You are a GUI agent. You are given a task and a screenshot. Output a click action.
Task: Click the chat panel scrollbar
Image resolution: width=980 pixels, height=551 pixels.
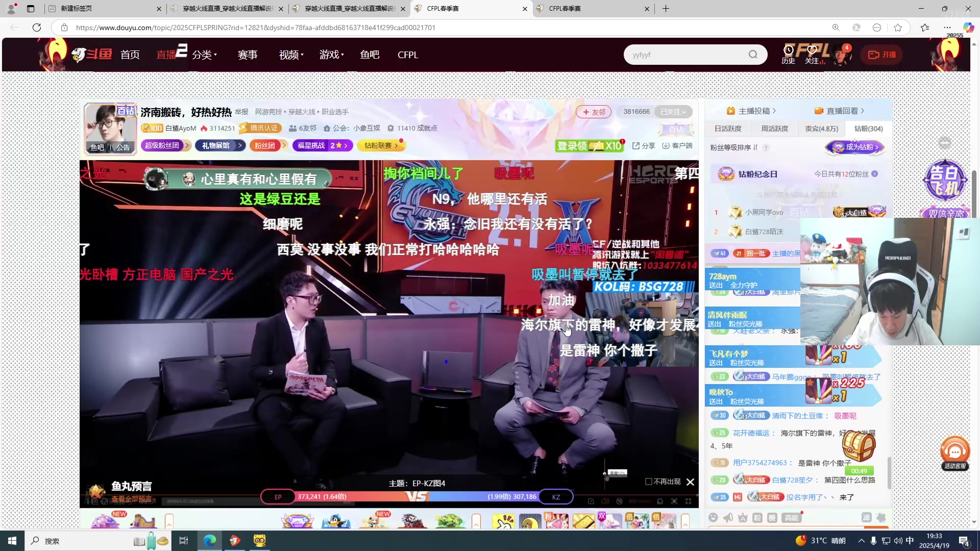point(889,472)
